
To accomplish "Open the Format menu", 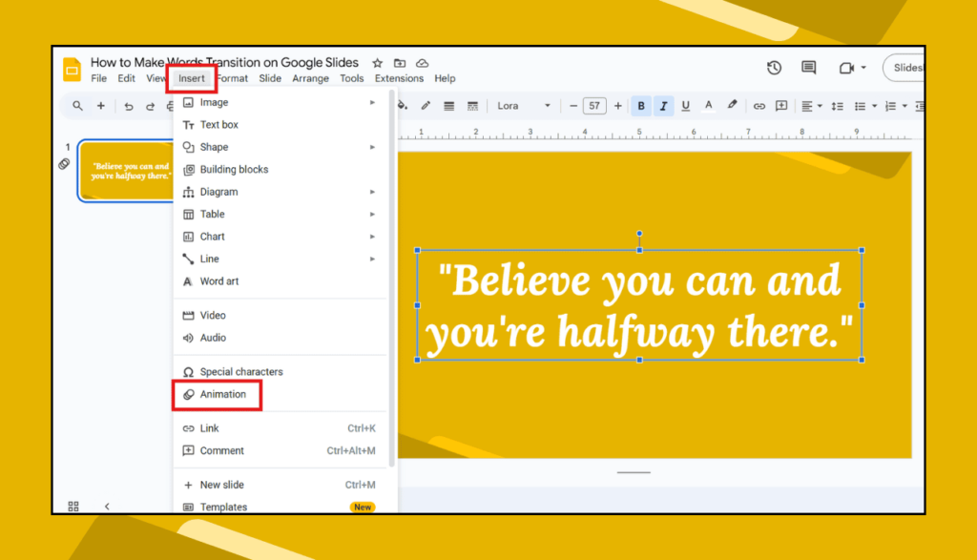I will (232, 78).
